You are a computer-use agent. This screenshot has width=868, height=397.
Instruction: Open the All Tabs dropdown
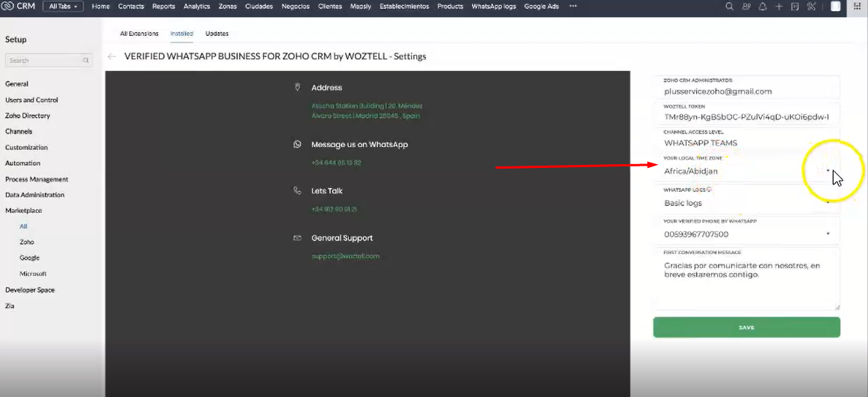pyautogui.click(x=63, y=7)
